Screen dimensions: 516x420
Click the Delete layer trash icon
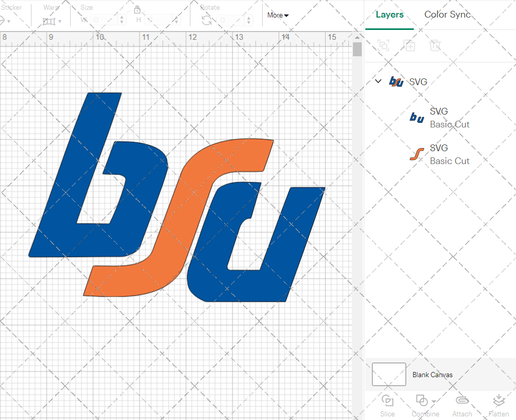click(x=436, y=45)
